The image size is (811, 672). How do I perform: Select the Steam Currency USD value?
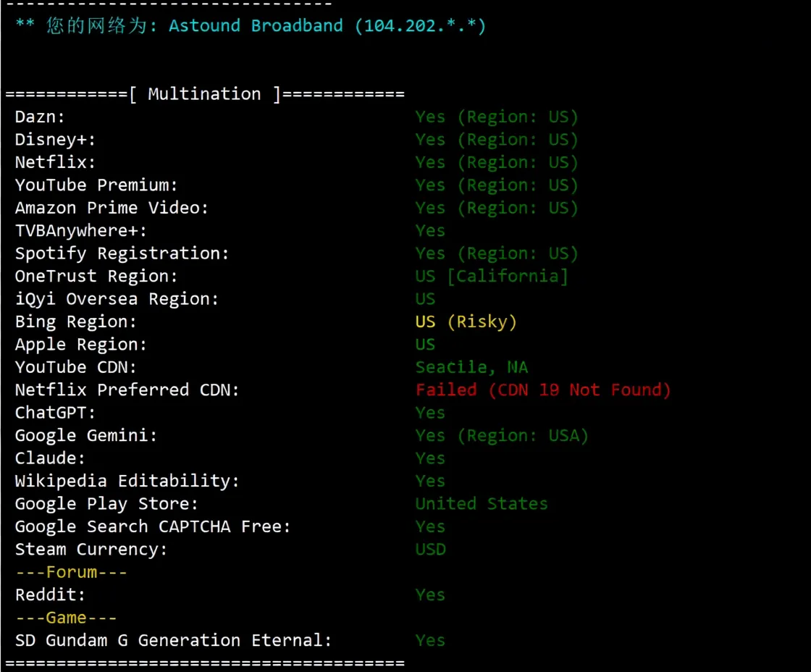[x=430, y=549]
